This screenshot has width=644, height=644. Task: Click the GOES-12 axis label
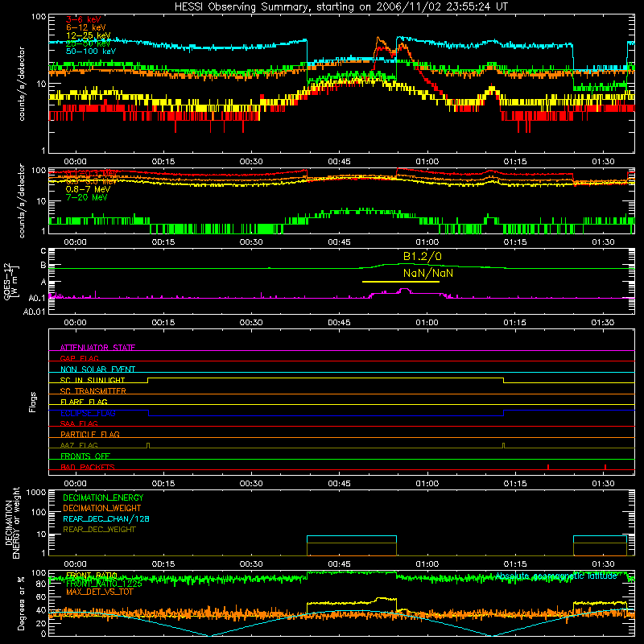click(11, 281)
